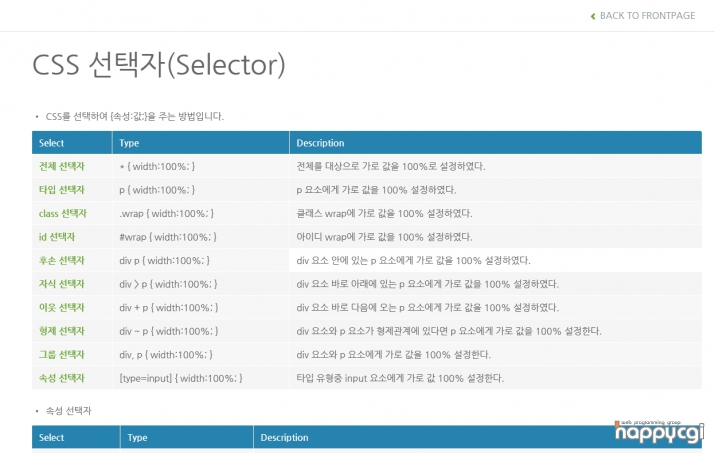The width and height of the screenshot is (715, 453).
Task: Click the 이웃 선택자 row label
Action: click(62, 307)
